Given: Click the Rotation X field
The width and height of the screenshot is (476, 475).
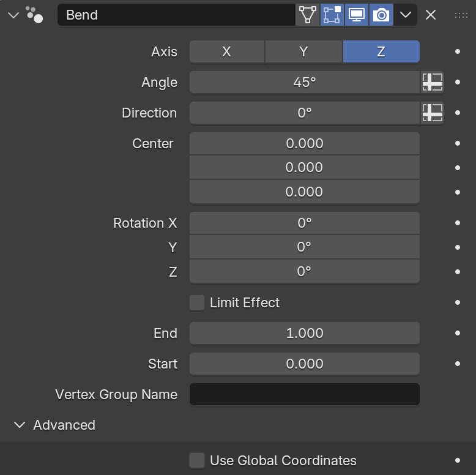Looking at the screenshot, I should [x=305, y=223].
